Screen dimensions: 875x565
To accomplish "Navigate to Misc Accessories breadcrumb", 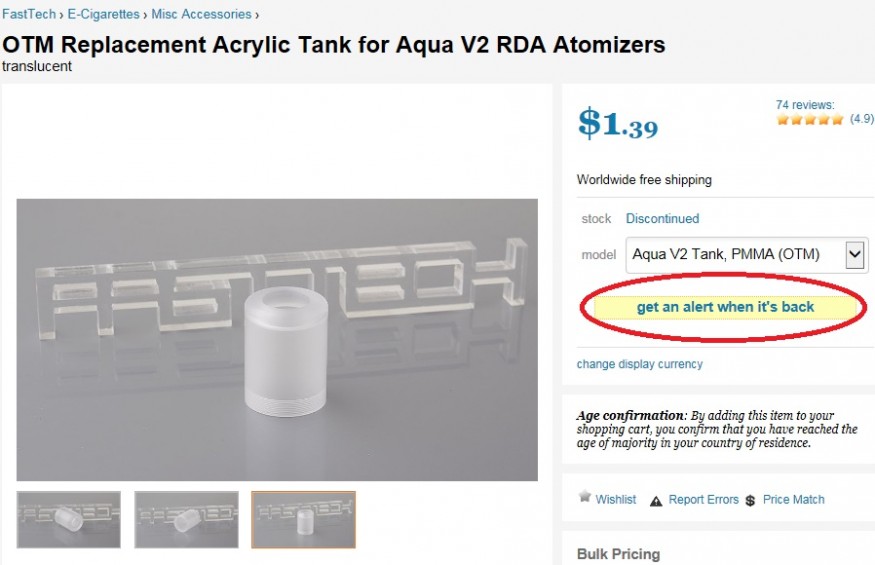I will [x=201, y=15].
